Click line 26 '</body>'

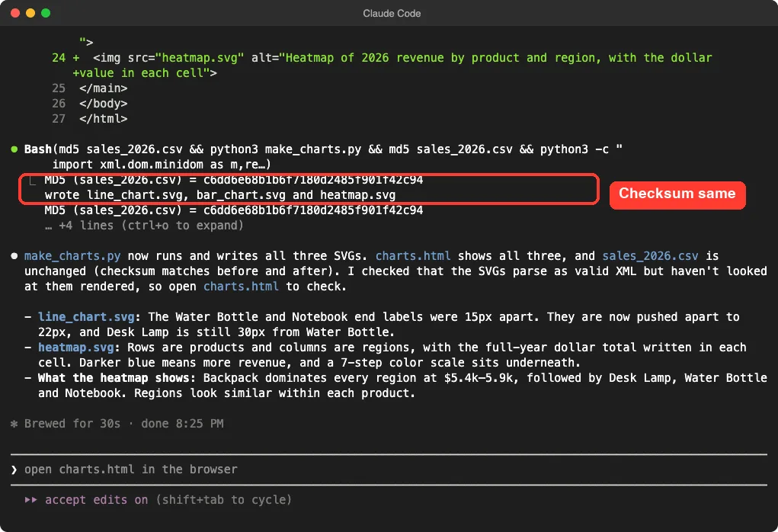point(90,104)
